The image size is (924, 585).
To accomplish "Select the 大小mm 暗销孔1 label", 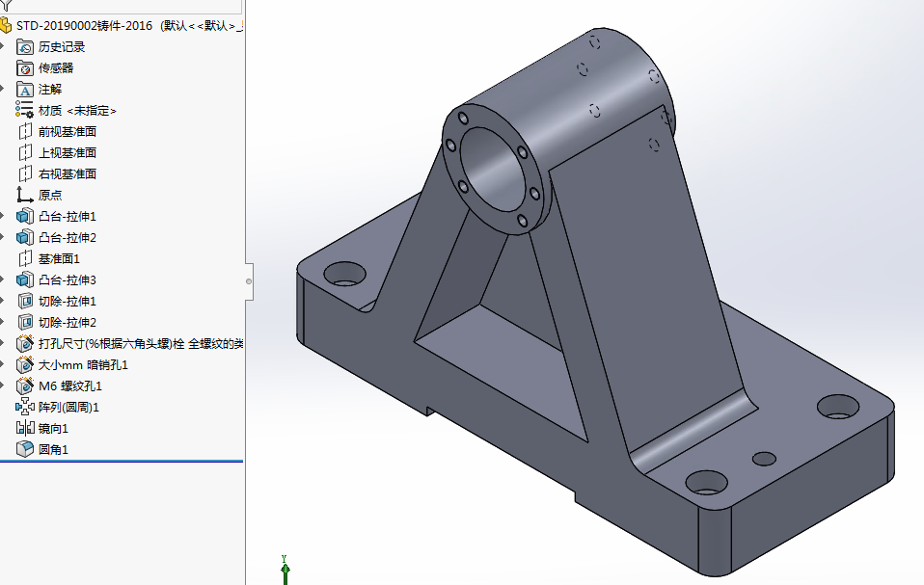I will point(83,365).
